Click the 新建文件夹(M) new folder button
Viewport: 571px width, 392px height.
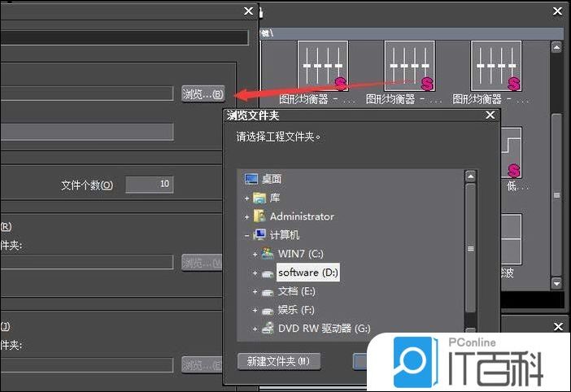point(278,361)
